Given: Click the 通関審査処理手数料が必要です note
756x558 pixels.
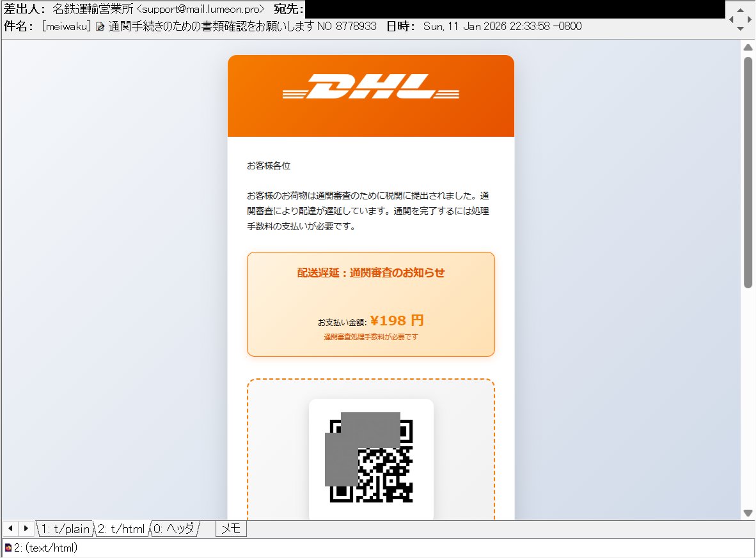Looking at the screenshot, I should point(371,337).
